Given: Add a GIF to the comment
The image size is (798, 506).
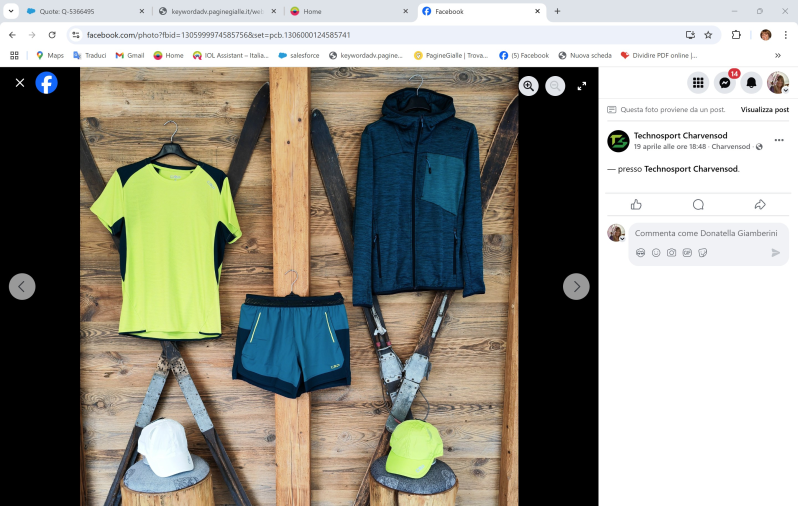Looking at the screenshot, I should pos(687,252).
